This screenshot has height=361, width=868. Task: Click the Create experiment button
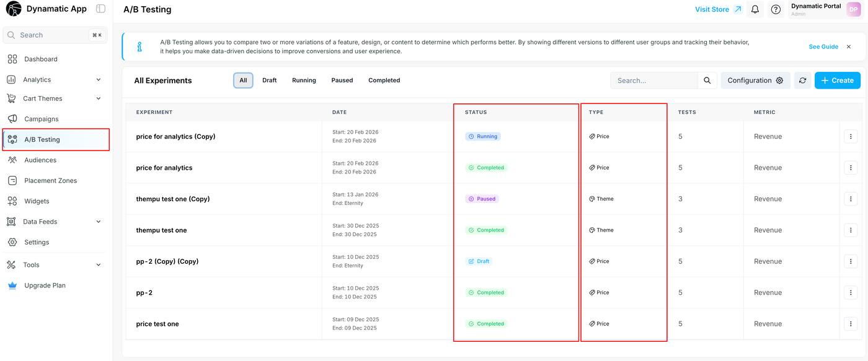click(x=837, y=80)
